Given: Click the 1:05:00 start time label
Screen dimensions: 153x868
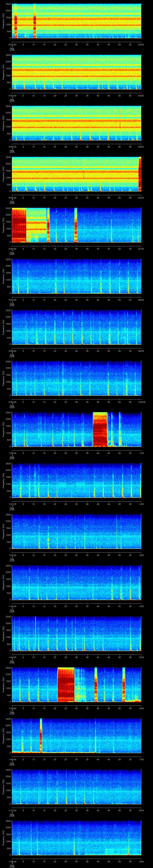Looking at the screenshot, I should click(x=12, y=708).
